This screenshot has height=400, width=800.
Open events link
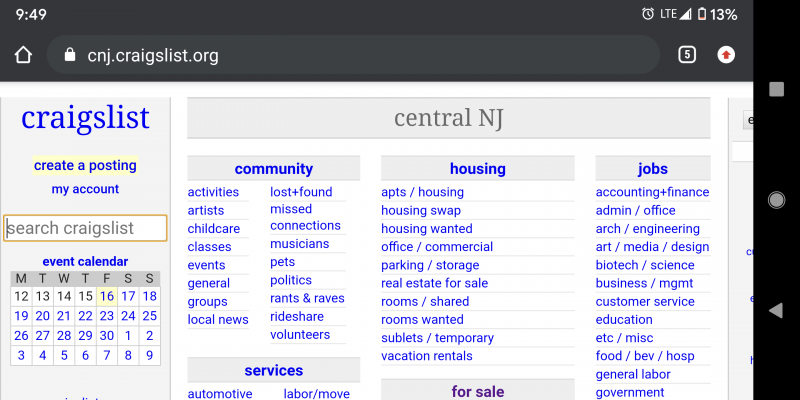click(206, 265)
